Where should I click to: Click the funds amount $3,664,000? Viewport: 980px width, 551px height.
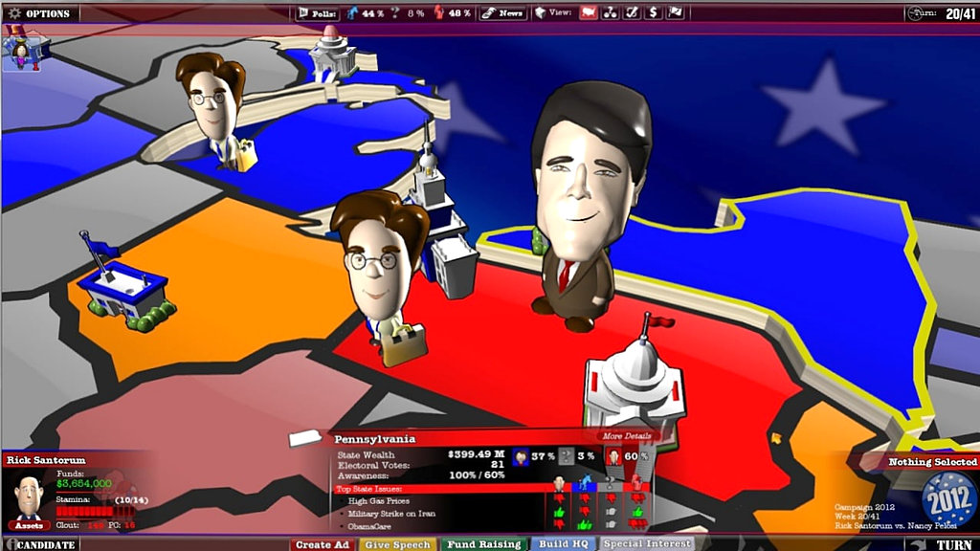pos(84,483)
